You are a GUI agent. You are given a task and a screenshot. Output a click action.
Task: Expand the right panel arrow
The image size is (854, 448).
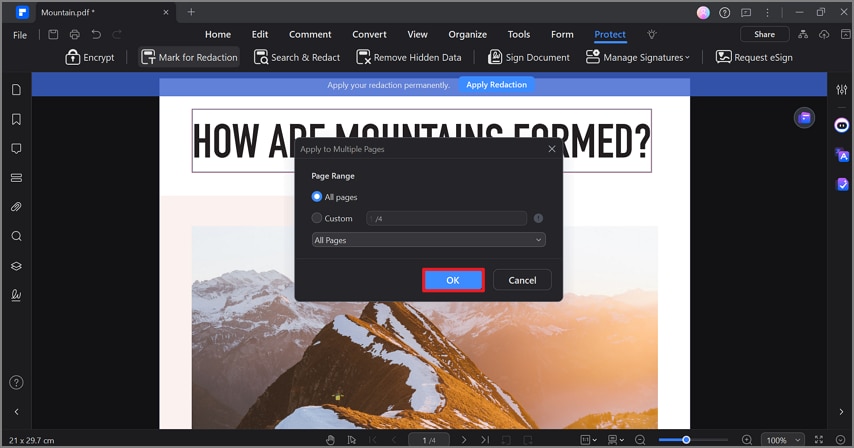pos(841,412)
